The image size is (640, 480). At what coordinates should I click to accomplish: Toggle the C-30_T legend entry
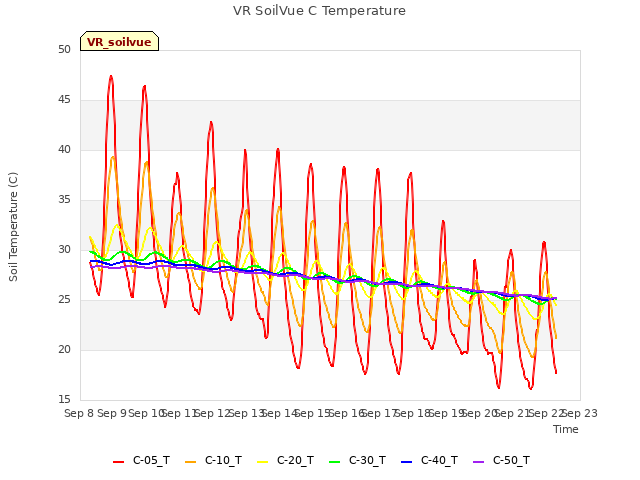(357, 460)
